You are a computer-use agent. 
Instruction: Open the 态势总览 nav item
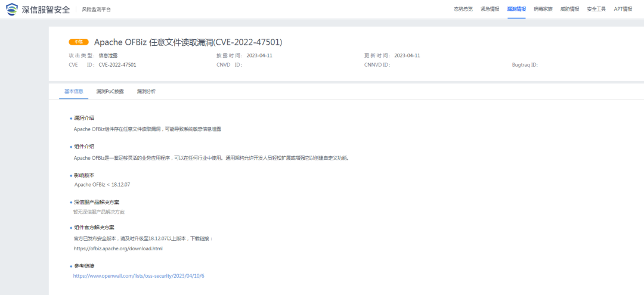point(463,9)
